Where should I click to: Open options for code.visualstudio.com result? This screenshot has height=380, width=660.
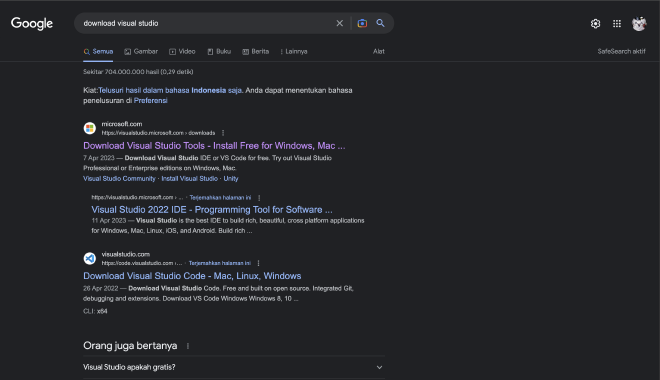(x=258, y=263)
